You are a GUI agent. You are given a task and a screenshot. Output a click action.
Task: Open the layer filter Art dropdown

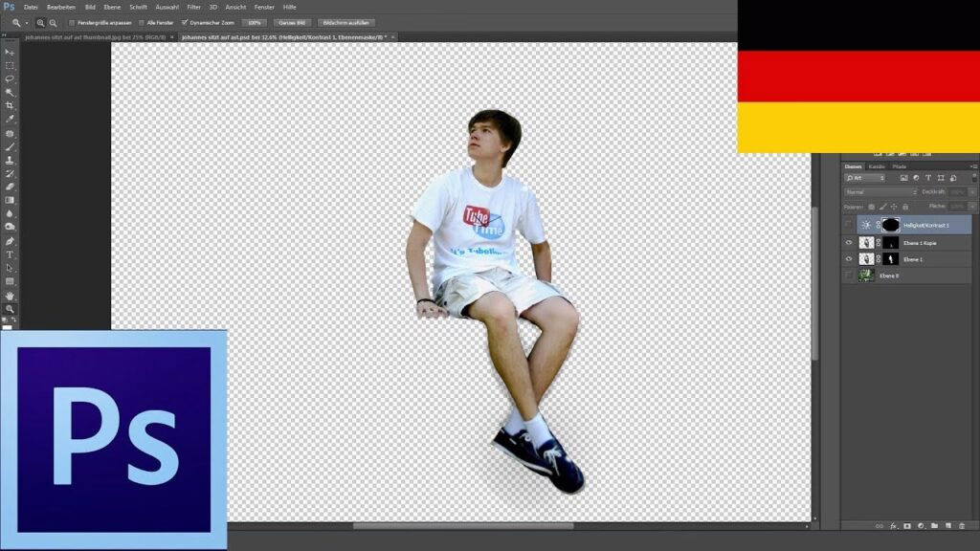(x=864, y=178)
